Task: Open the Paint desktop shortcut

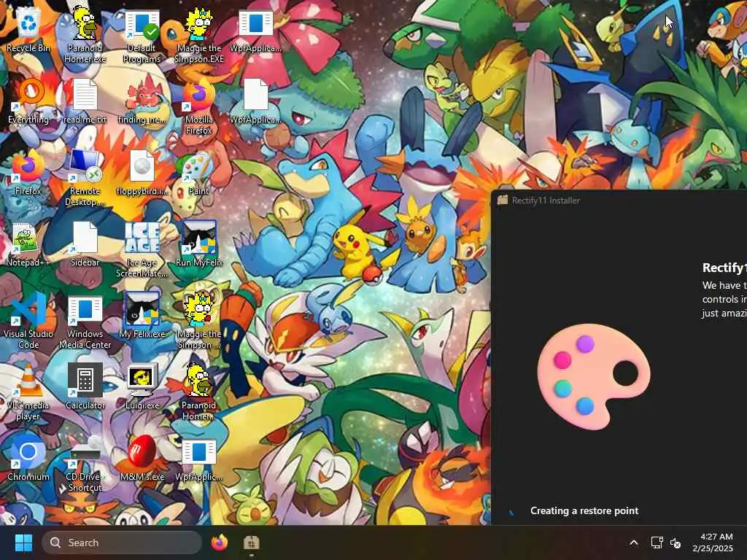Action: [199, 174]
